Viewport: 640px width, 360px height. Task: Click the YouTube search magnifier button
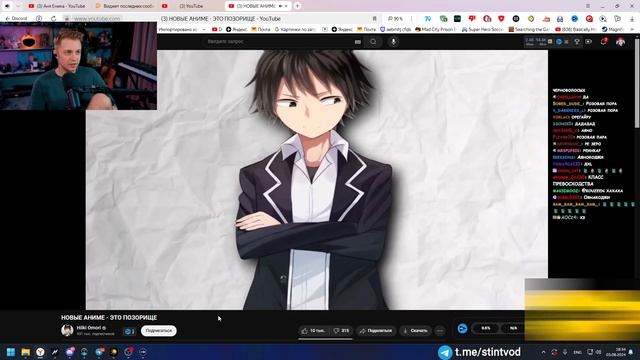[373, 42]
